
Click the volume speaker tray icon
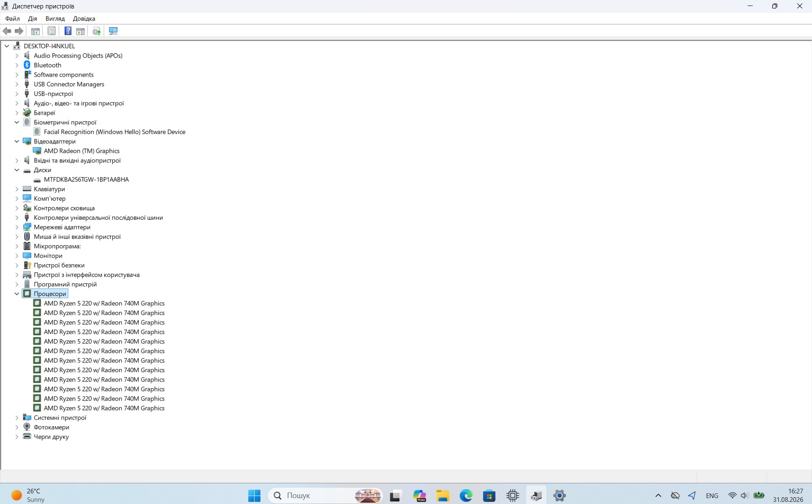[x=744, y=495]
